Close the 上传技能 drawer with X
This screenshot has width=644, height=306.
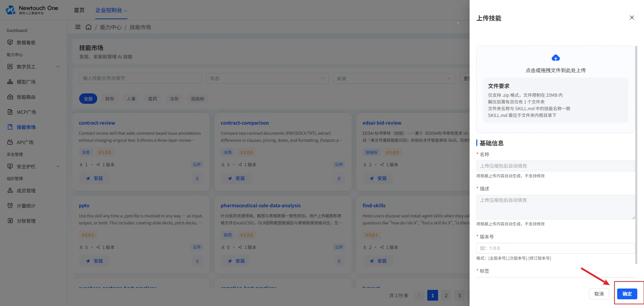click(632, 17)
